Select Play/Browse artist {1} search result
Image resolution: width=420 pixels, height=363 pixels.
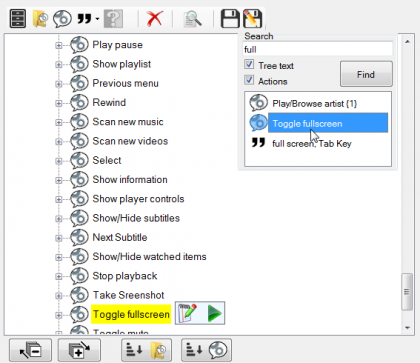tap(314, 104)
